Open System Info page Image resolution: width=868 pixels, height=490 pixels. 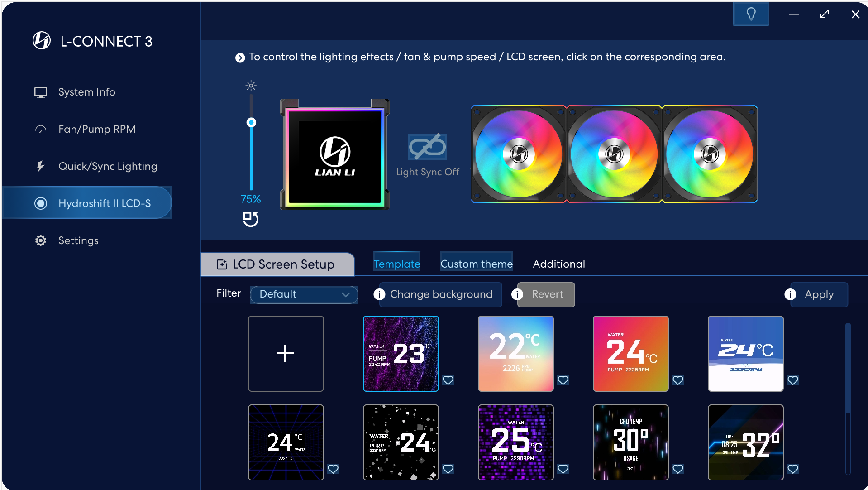click(x=87, y=92)
